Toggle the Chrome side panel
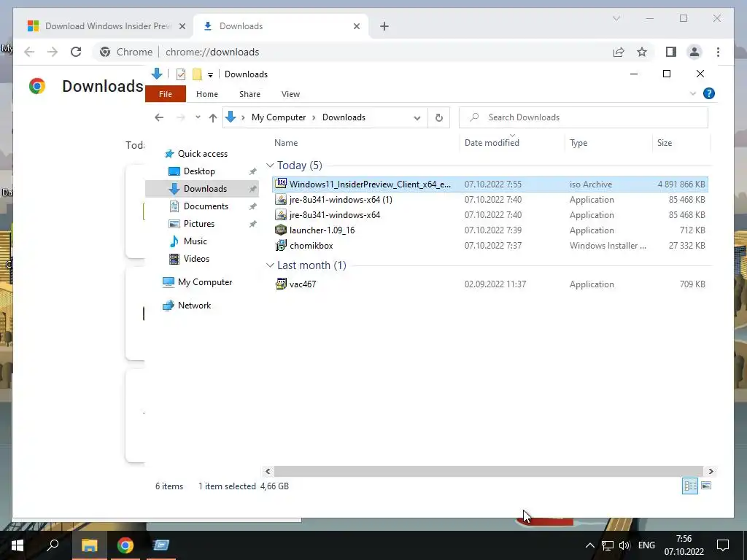 click(x=671, y=52)
